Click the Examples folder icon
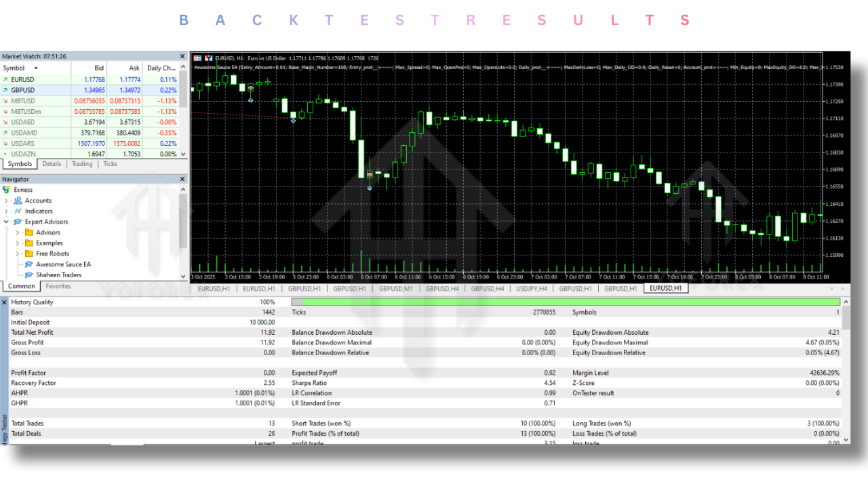The image size is (868, 488). coord(29,243)
